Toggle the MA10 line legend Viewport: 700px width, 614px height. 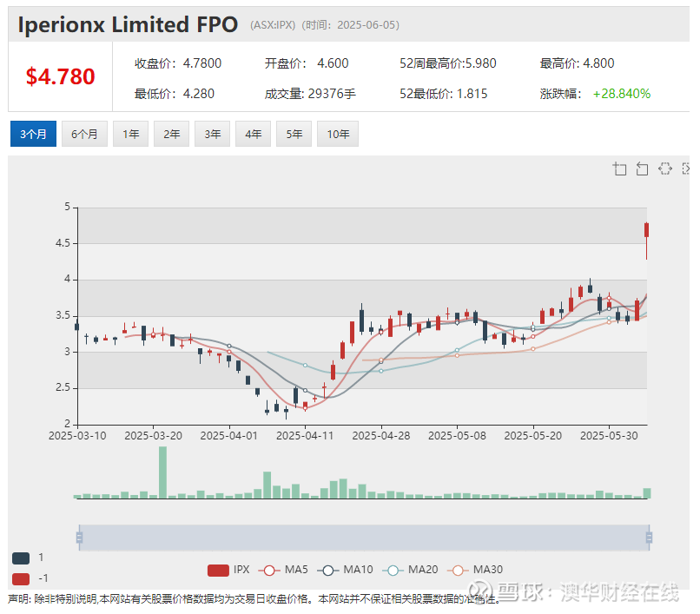pos(345,570)
